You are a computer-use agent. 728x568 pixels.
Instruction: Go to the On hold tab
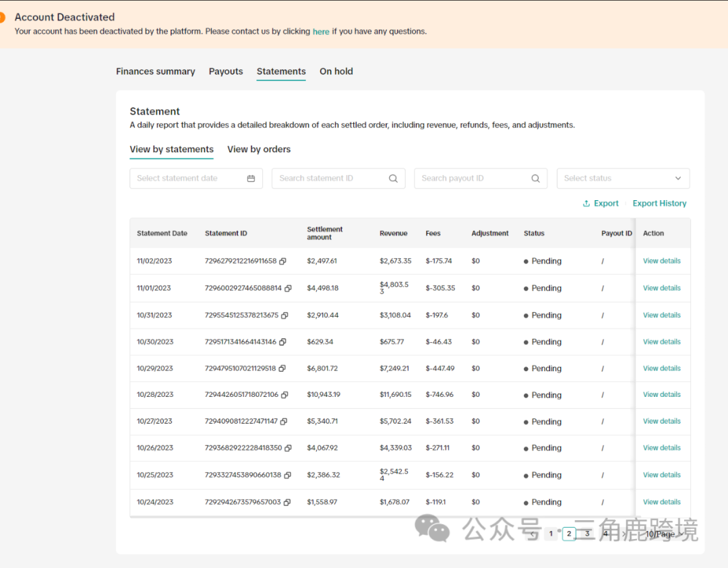pyautogui.click(x=336, y=71)
